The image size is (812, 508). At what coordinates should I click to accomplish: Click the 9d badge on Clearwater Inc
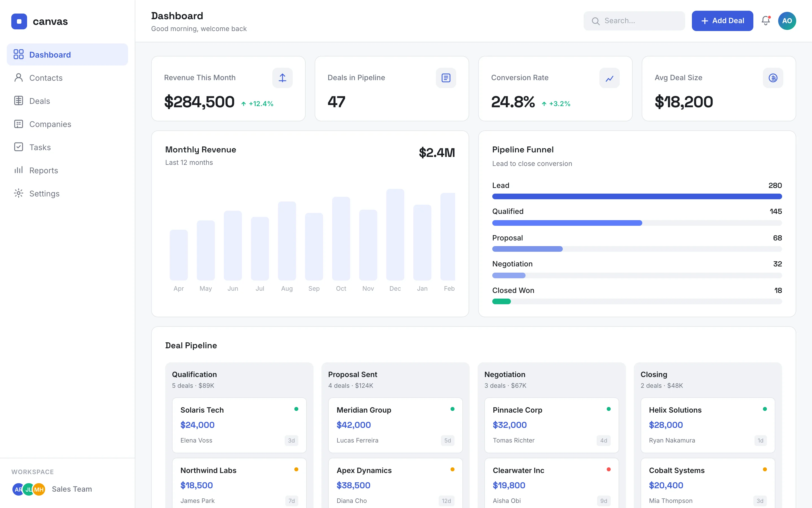[x=604, y=501]
